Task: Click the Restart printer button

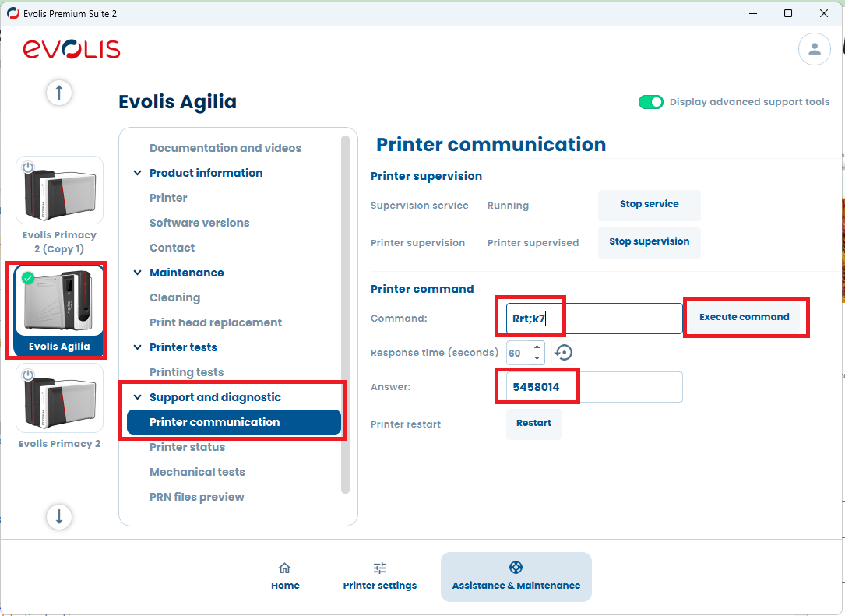Action: (x=533, y=424)
